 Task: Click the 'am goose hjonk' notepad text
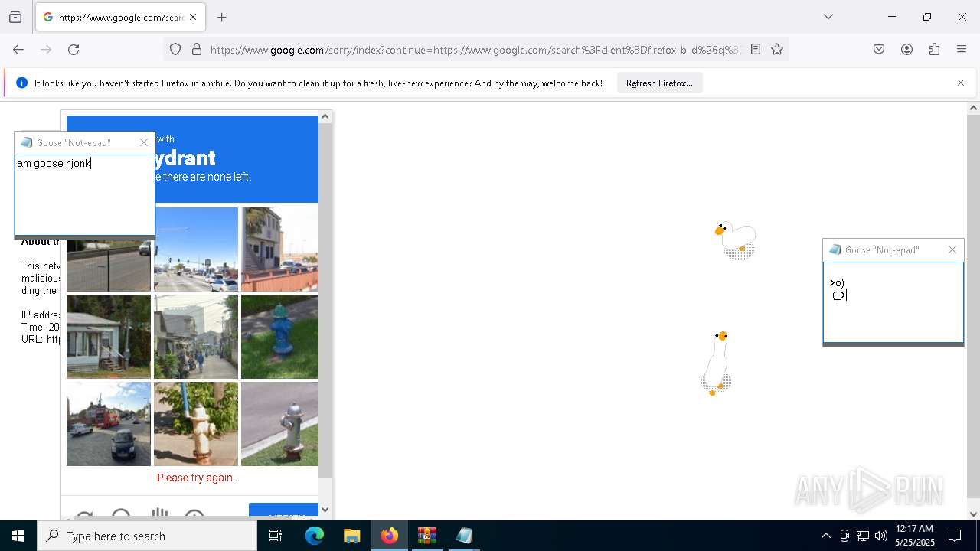tap(54, 163)
